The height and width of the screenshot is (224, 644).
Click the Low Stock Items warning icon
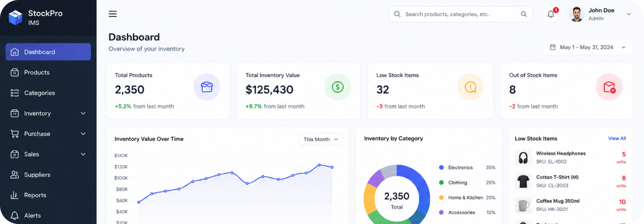pos(470,87)
